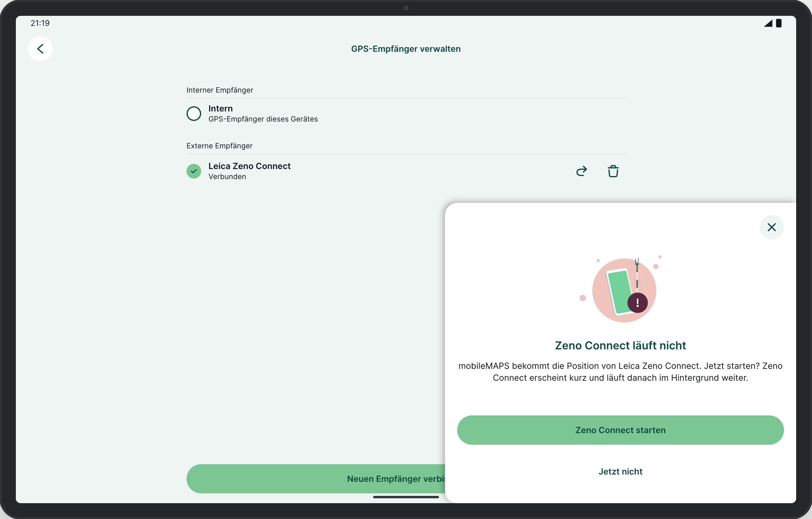Start Zeno Connect with the green button
Image resolution: width=812 pixels, height=519 pixels.
tap(621, 430)
